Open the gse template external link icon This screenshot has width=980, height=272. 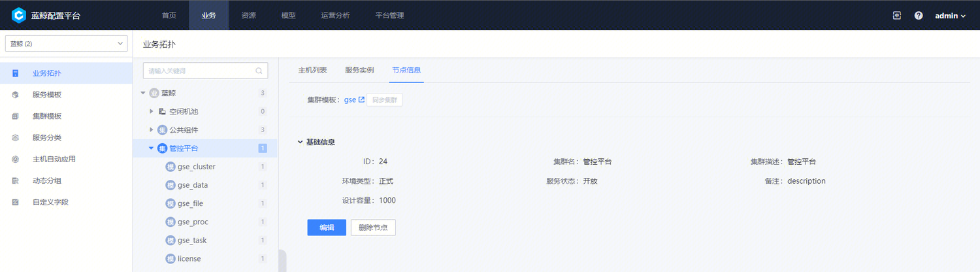(361, 100)
